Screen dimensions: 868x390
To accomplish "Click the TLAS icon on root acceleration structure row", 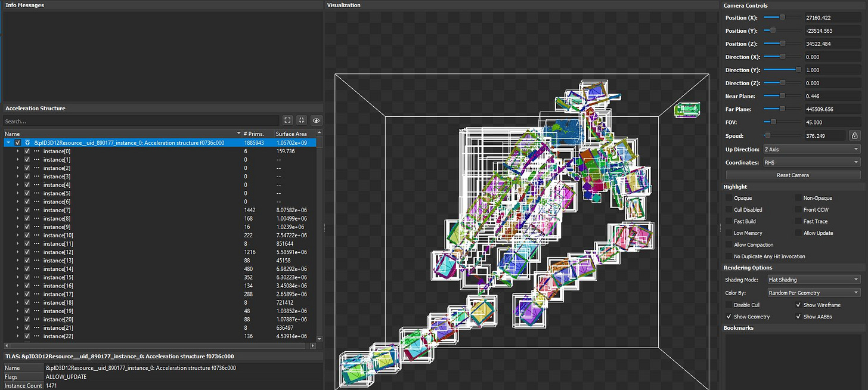I will tap(29, 143).
